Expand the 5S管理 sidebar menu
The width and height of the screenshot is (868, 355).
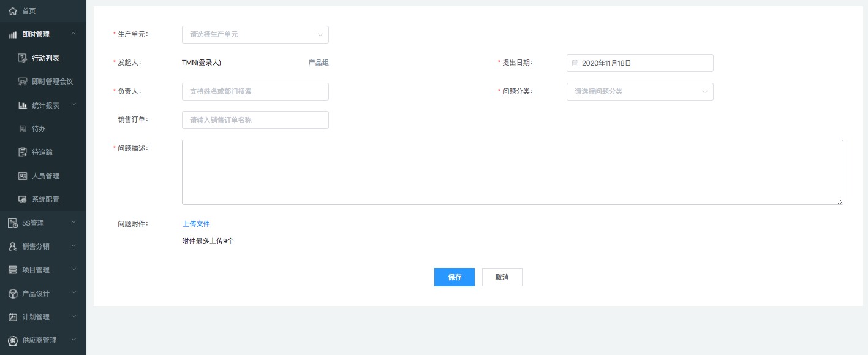coord(43,223)
